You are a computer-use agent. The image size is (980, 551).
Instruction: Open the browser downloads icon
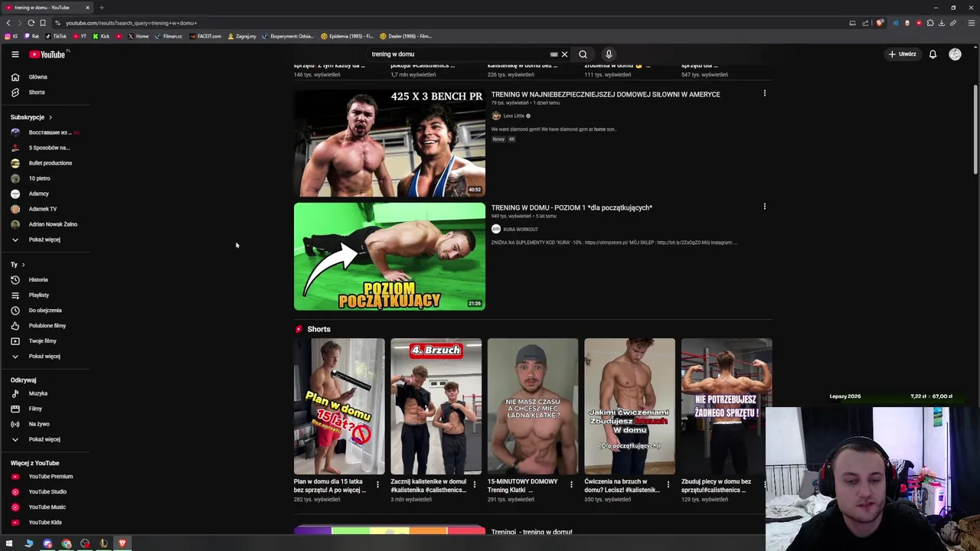point(942,23)
